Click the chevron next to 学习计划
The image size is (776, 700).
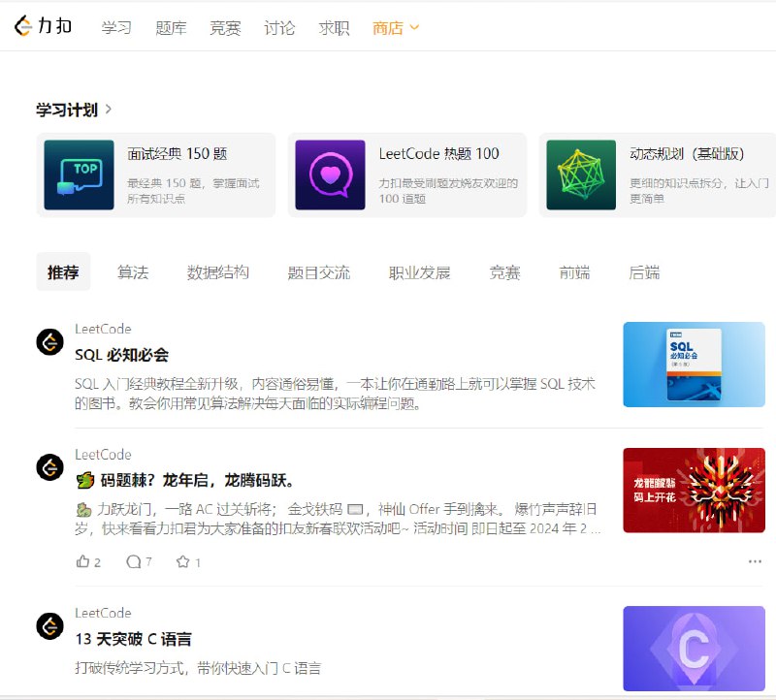click(109, 110)
